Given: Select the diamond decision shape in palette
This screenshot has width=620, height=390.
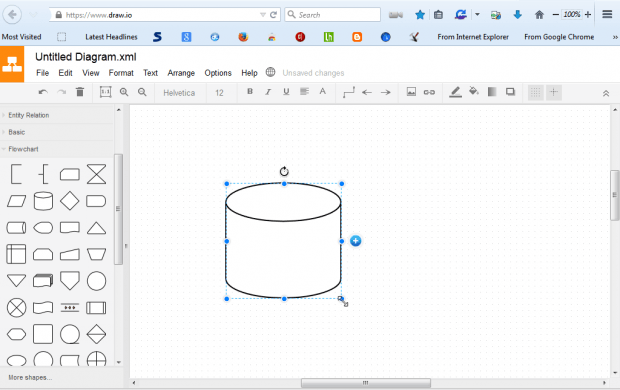Looking at the screenshot, I should (70, 201).
